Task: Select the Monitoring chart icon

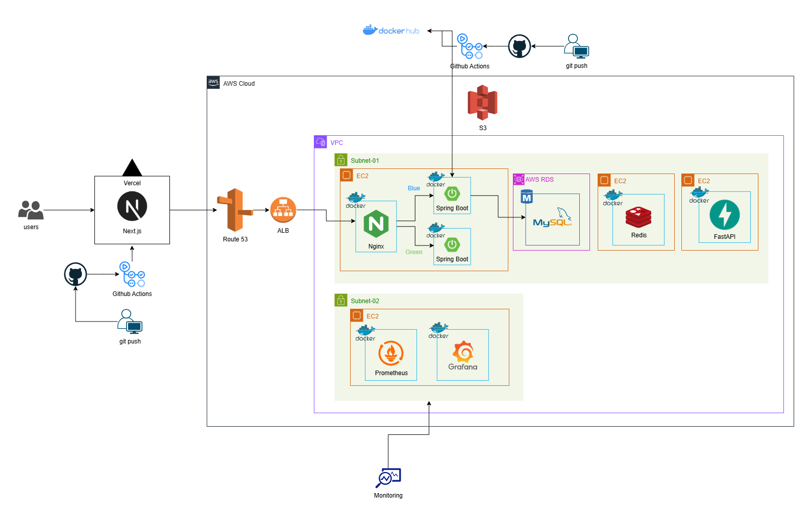Action: tap(388, 478)
